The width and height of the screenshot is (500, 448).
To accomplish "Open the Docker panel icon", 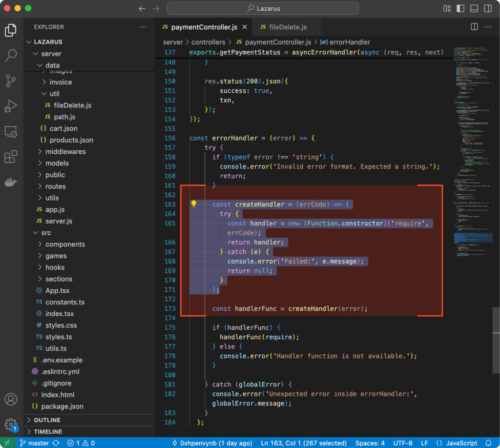I will (11, 183).
